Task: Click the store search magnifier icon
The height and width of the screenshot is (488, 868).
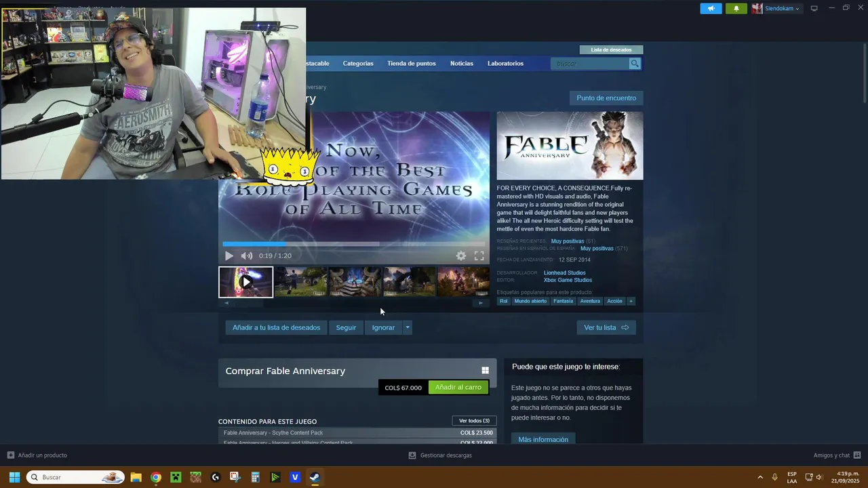Action: 635,64
